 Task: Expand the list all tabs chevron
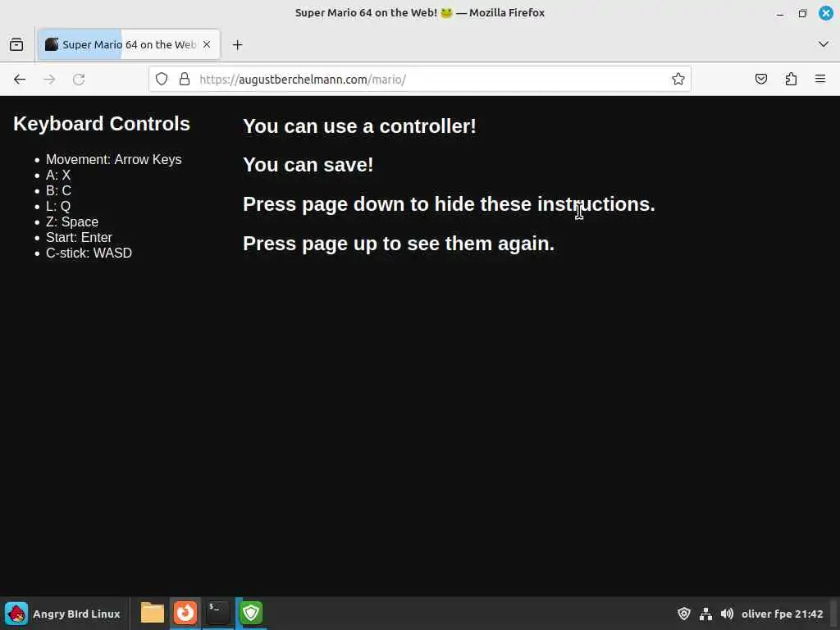click(824, 44)
